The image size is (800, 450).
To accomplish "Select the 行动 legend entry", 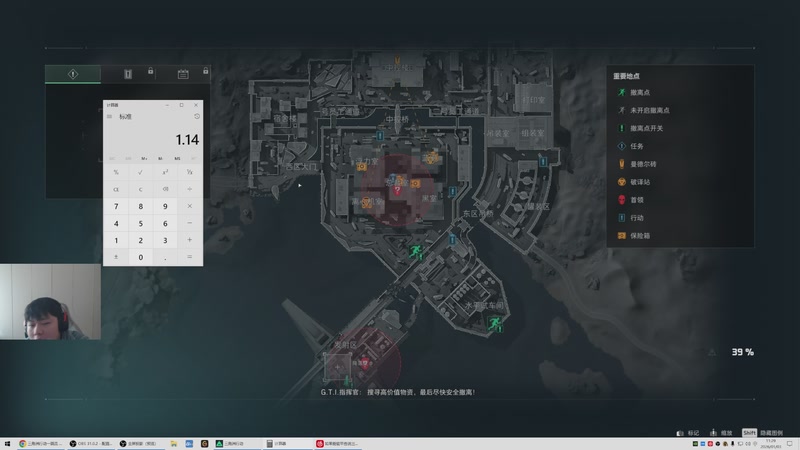I will pyautogui.click(x=631, y=217).
